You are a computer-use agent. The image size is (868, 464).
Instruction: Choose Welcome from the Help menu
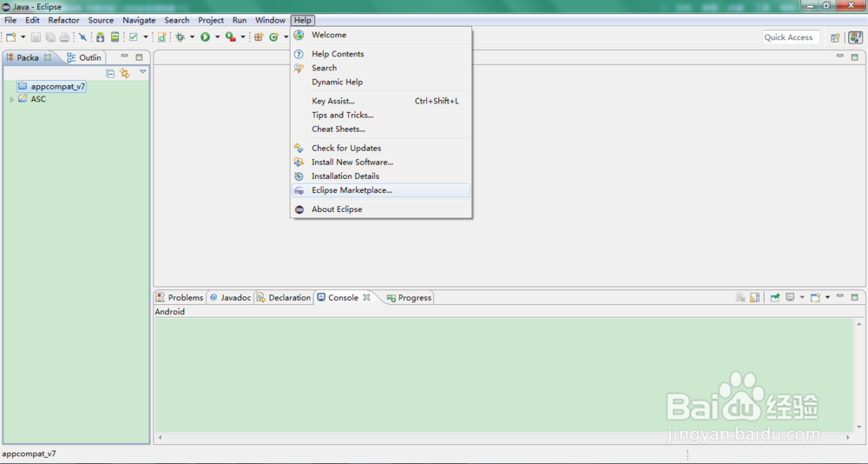(381, 35)
